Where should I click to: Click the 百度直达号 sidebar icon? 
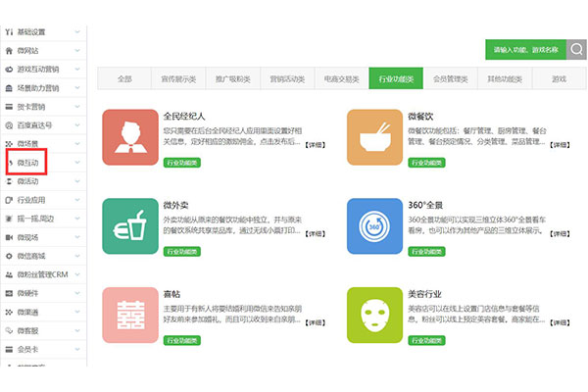pos(9,125)
